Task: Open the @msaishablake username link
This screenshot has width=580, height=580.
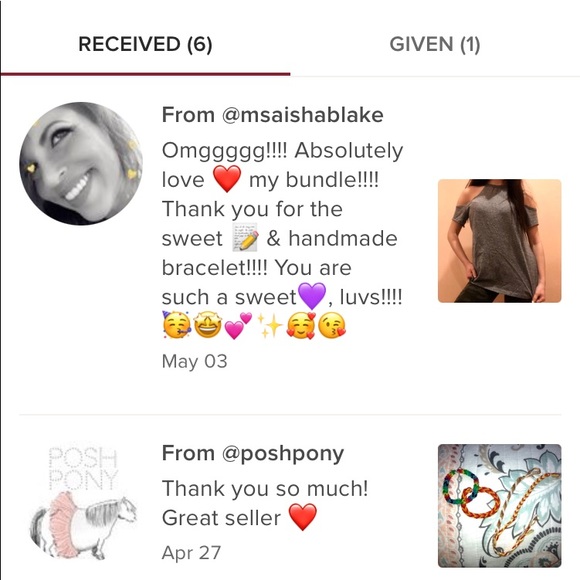Action: click(302, 115)
